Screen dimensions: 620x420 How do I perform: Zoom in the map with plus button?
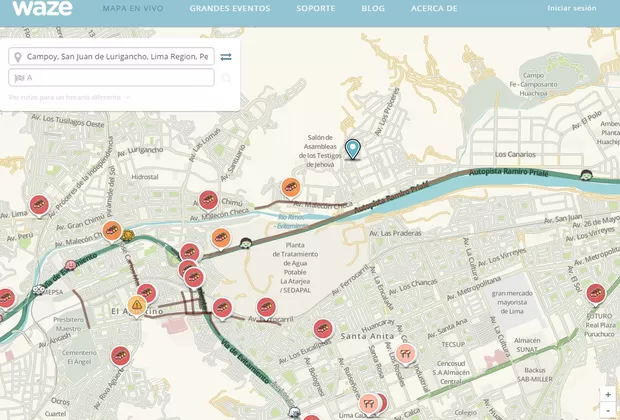click(x=607, y=394)
